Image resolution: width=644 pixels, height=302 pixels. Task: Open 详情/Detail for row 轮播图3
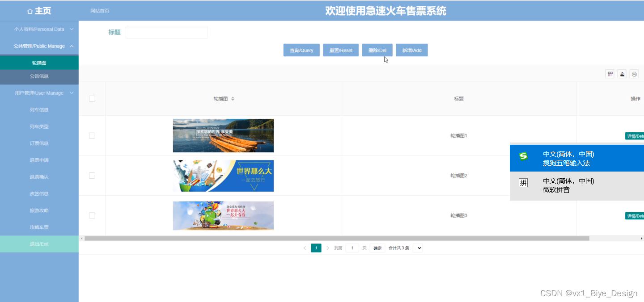tap(635, 216)
